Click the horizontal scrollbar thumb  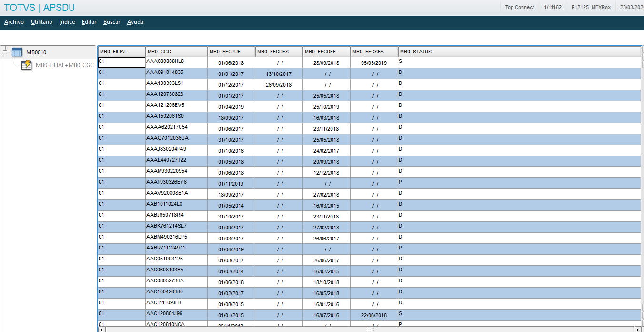[x=370, y=329]
